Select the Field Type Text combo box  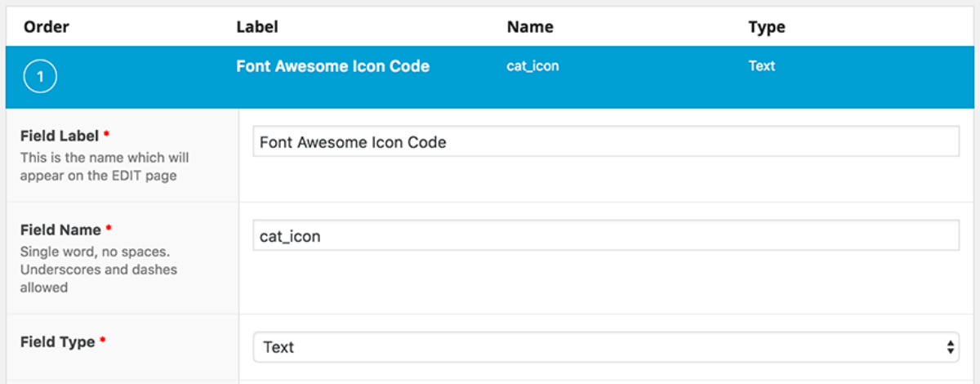[x=606, y=347]
